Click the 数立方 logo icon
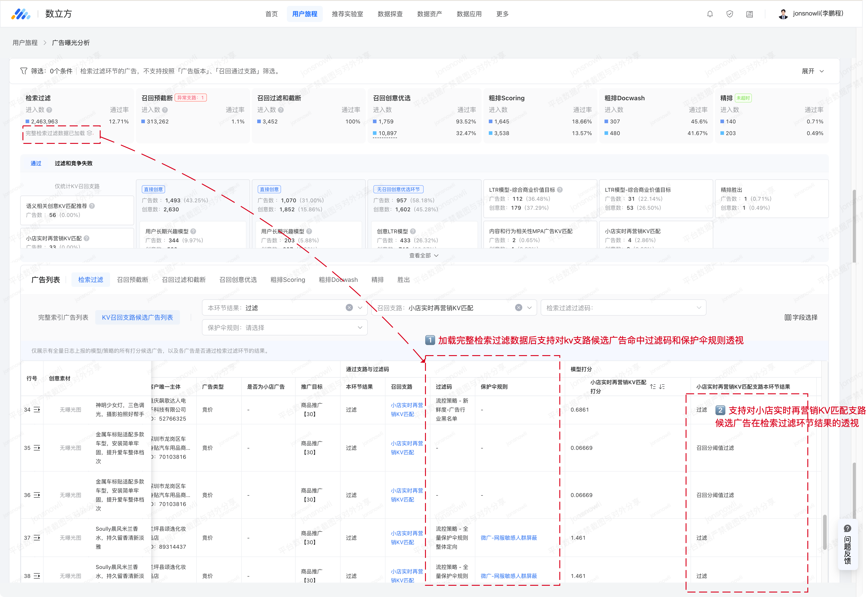Image resolution: width=868 pixels, height=597 pixels. (x=21, y=14)
